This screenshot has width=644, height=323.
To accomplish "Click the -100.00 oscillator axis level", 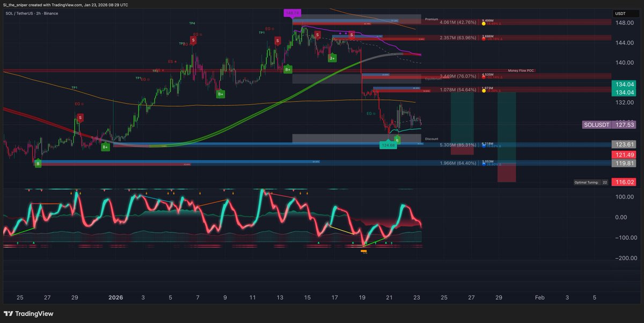I will pyautogui.click(x=624, y=237).
